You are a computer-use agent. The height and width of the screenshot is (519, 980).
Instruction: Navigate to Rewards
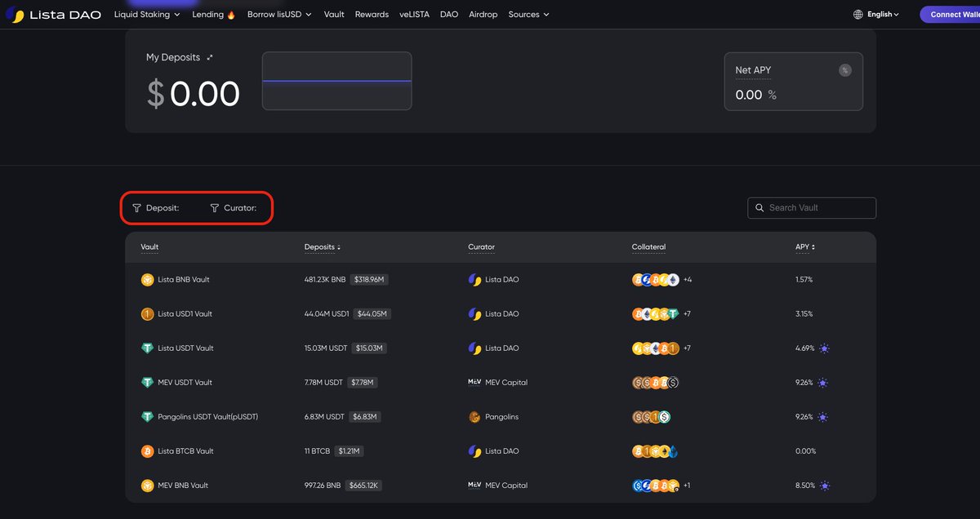click(372, 15)
